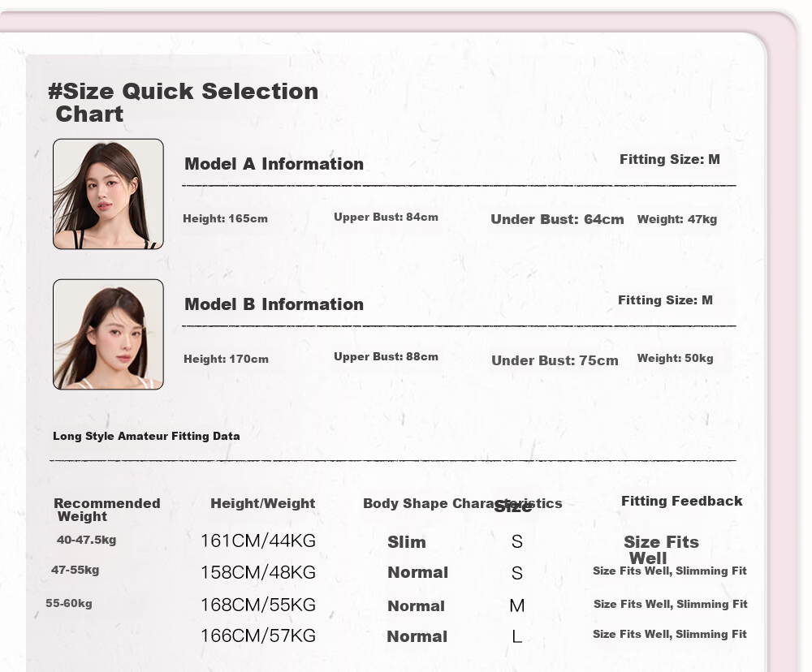Select Model B Information title
812x672 pixels.
(x=274, y=304)
